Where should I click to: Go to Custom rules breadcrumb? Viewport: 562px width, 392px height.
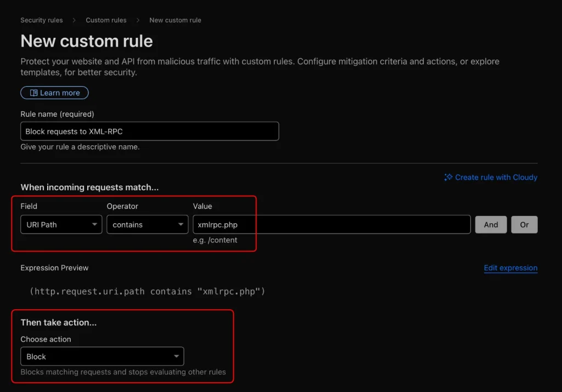(106, 20)
